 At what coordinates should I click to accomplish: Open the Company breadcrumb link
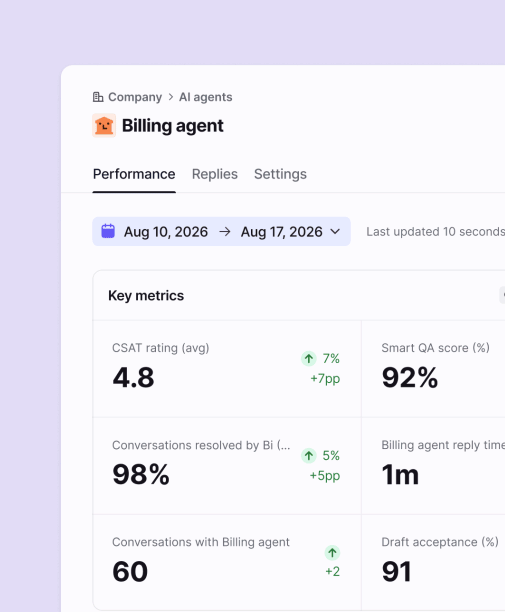click(x=135, y=97)
